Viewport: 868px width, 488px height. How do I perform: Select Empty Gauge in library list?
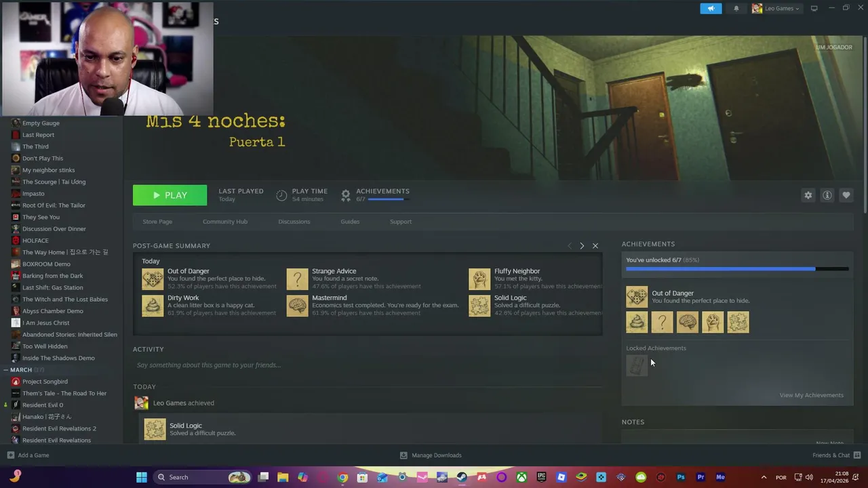(x=41, y=123)
